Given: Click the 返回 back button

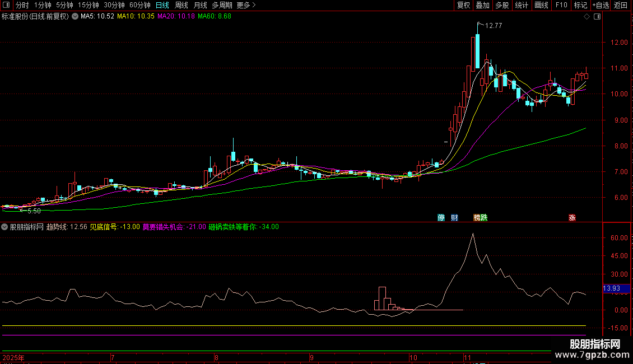Looking at the screenshot, I should [621, 5].
